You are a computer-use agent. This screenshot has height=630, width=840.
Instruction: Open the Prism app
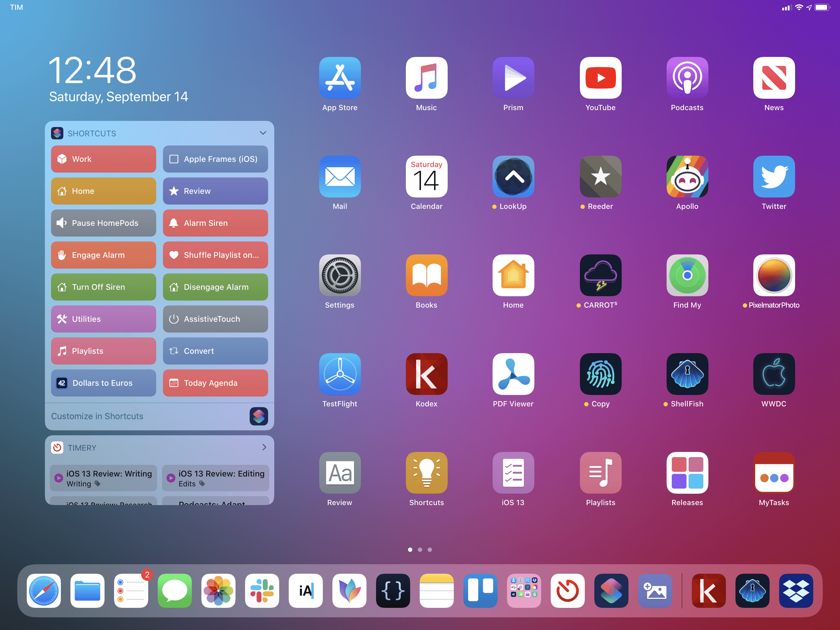(x=513, y=78)
